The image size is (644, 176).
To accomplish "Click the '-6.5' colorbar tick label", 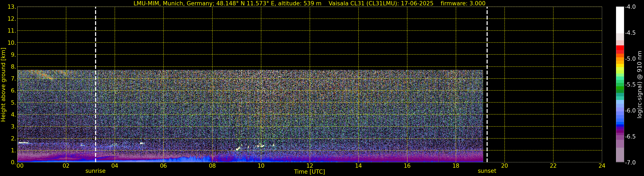I will (x=630, y=137).
